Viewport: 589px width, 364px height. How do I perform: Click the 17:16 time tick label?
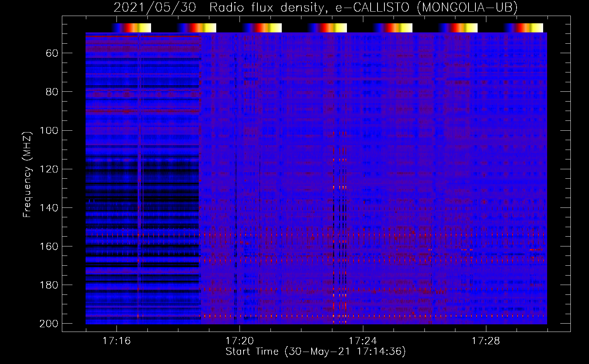tap(116, 341)
